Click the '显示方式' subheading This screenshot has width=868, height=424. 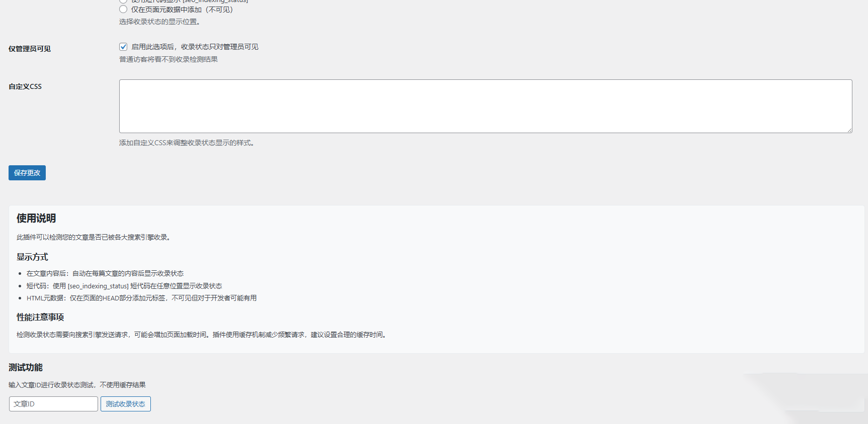pos(32,257)
